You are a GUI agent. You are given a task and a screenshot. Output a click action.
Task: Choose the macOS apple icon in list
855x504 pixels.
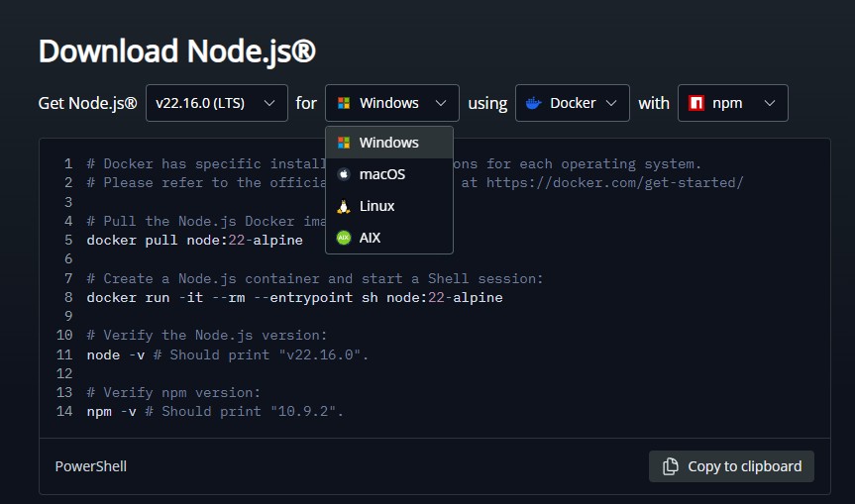tap(344, 174)
